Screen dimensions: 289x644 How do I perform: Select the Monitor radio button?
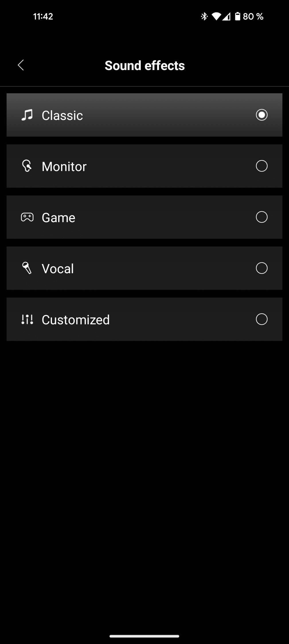[x=261, y=166]
